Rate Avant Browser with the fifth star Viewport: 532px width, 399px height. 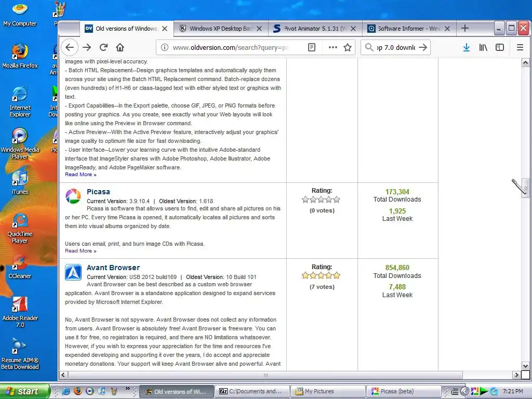pos(337,275)
